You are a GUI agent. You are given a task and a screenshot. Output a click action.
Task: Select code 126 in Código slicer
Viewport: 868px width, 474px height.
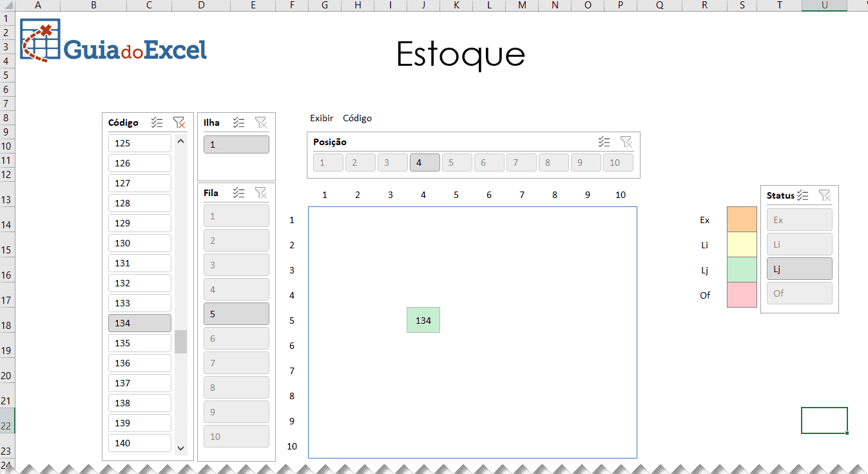(x=140, y=163)
